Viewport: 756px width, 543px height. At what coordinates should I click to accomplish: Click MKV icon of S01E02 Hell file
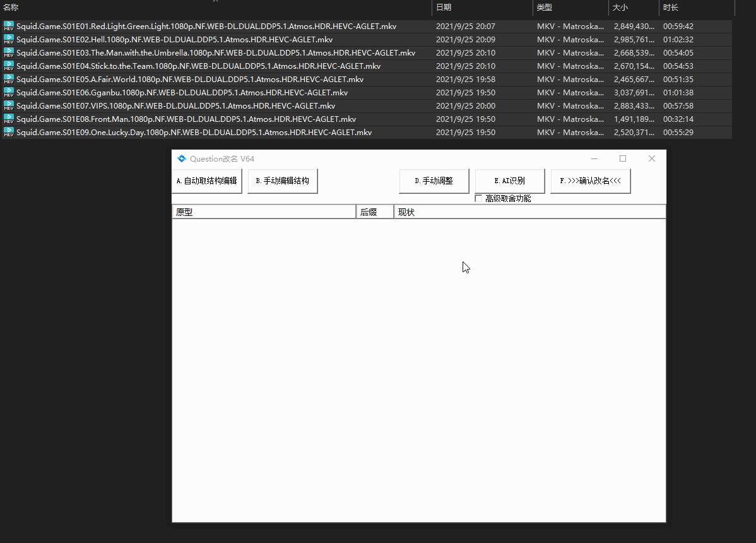(9, 40)
